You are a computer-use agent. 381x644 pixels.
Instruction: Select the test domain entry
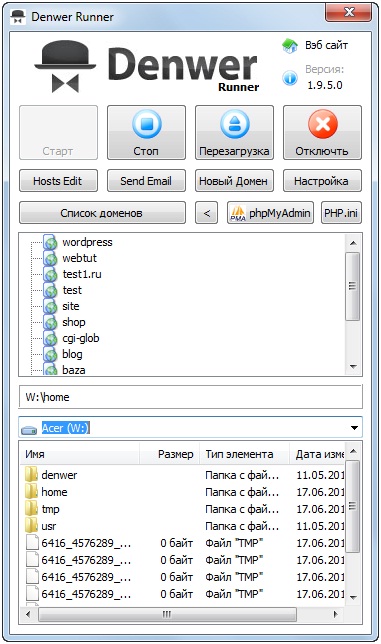pos(72,290)
